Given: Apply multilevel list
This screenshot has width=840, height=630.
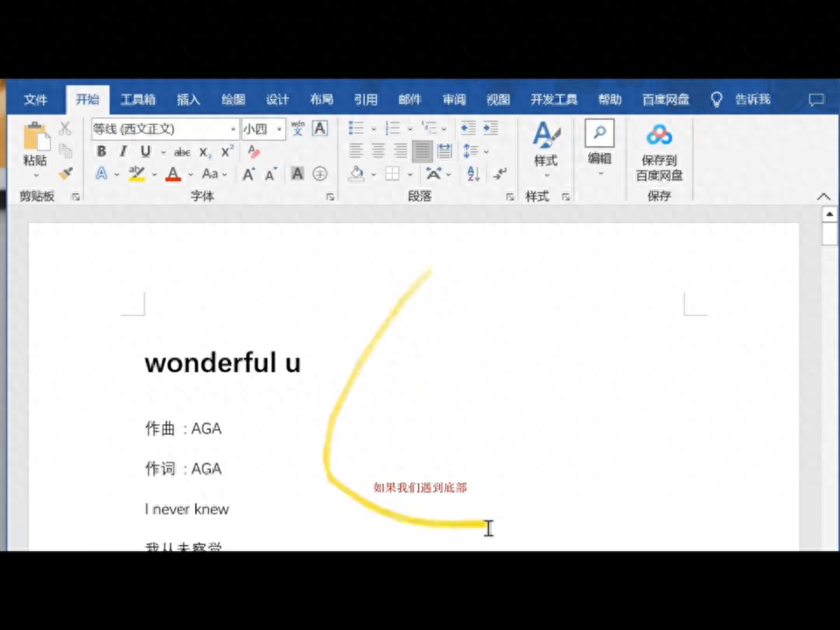Looking at the screenshot, I should [429, 128].
